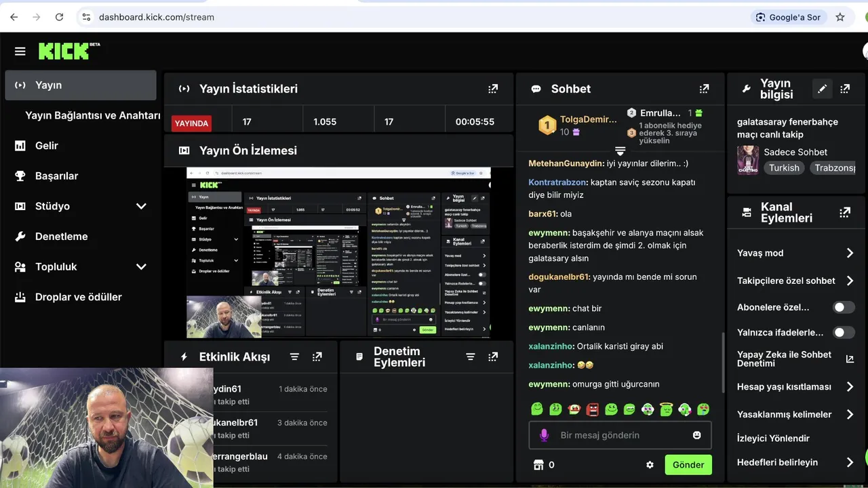Click username dogukanelbr61 in chat
This screenshot has width=868, height=488.
point(559,277)
